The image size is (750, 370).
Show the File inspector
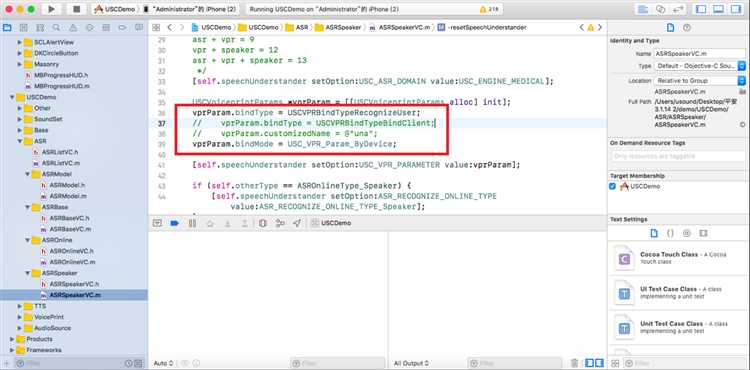[670, 28]
